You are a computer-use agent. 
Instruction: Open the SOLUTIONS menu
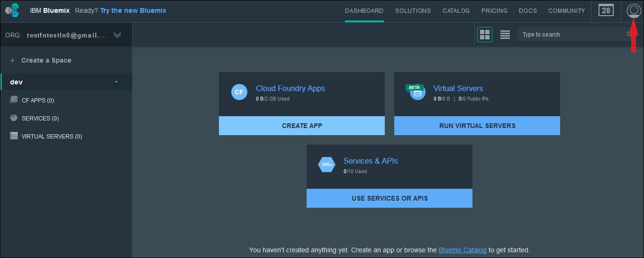(413, 10)
